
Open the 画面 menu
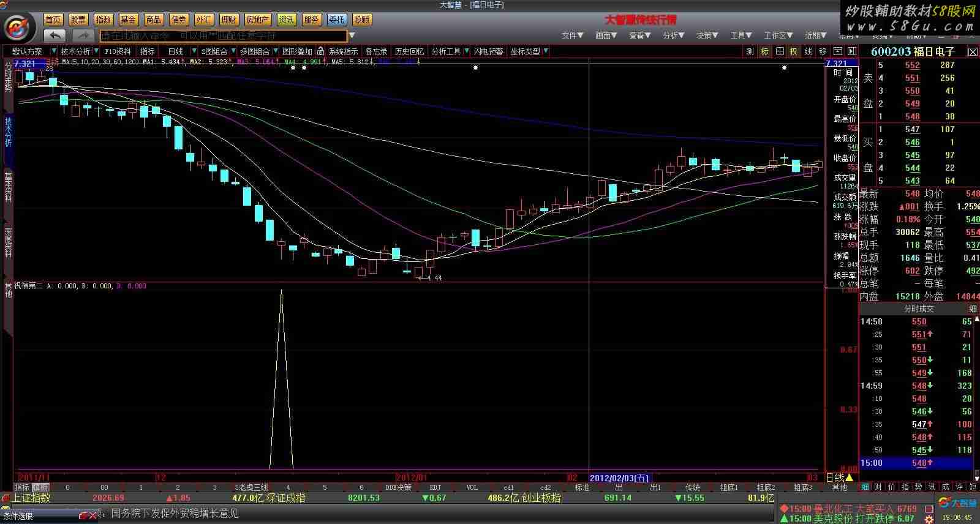[x=606, y=36]
